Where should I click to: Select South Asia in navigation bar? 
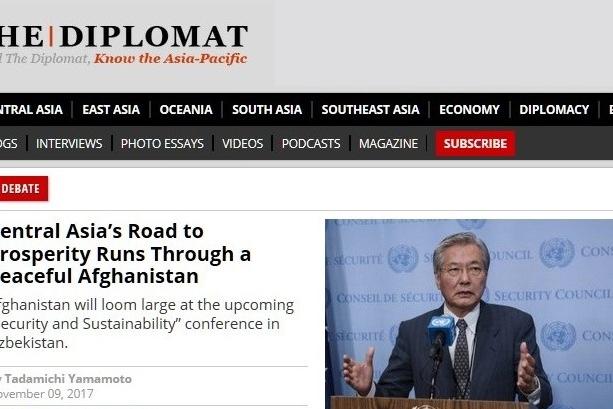coord(267,109)
